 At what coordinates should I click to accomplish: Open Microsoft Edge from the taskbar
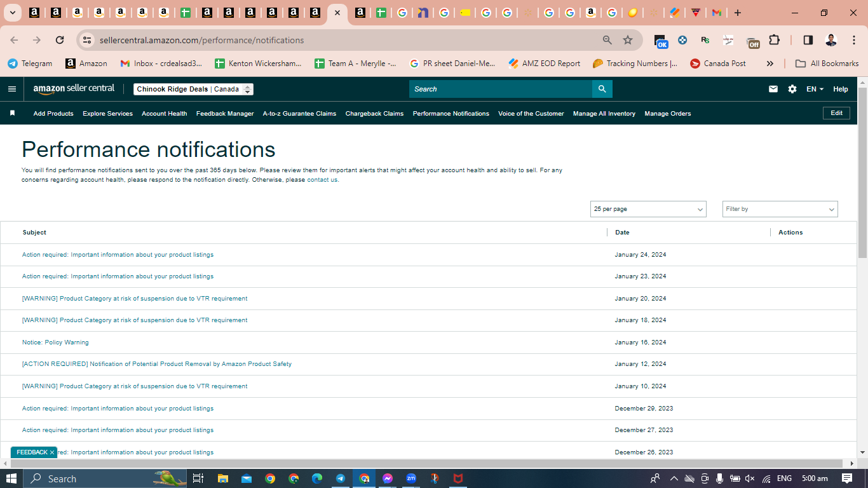tap(317, 478)
